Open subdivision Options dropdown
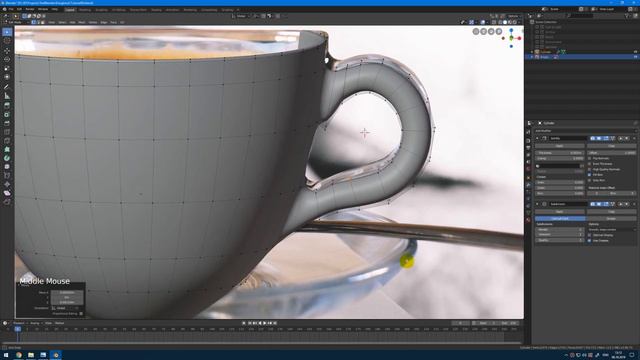Image resolution: width=640 pixels, height=360 pixels. tap(611, 230)
